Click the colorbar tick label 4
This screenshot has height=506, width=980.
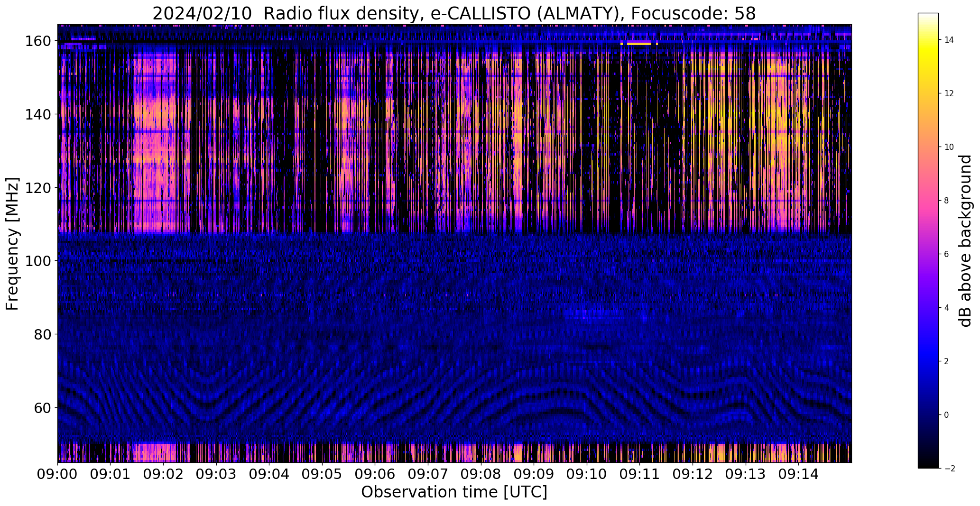(x=947, y=308)
